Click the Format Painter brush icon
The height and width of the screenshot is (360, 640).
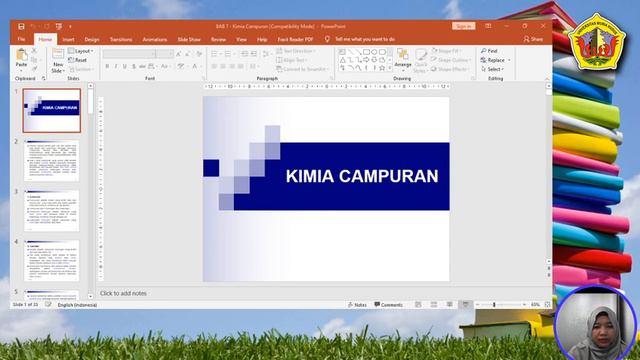(x=34, y=69)
